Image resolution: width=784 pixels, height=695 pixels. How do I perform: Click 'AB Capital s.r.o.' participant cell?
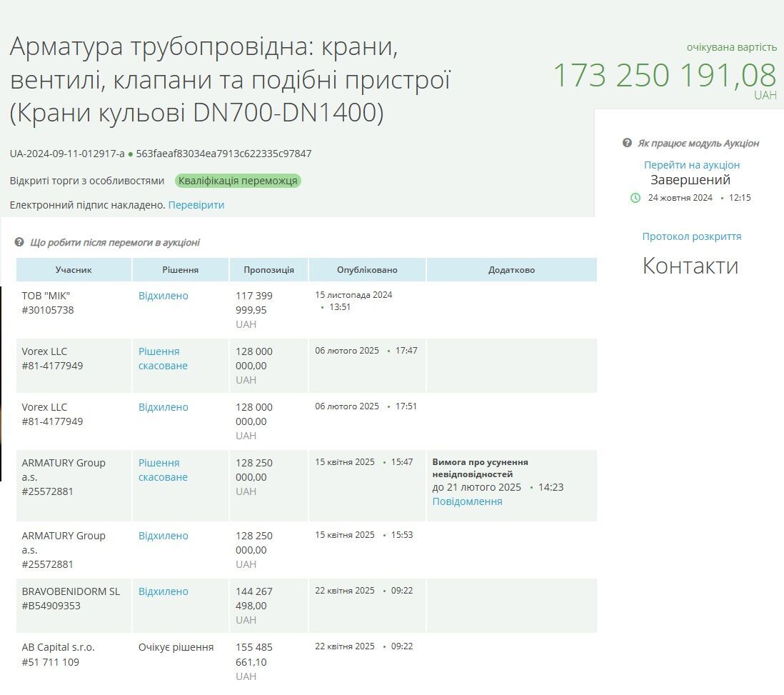pos(74,661)
